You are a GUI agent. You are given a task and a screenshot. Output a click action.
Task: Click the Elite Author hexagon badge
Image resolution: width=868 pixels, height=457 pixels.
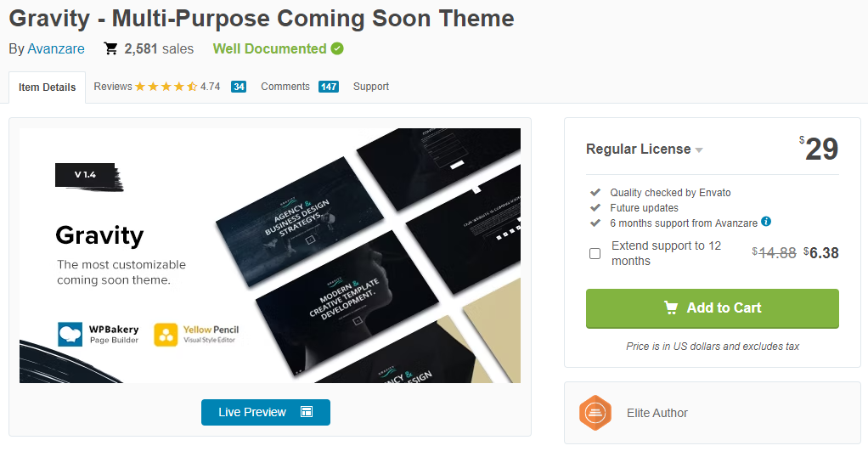tap(595, 413)
